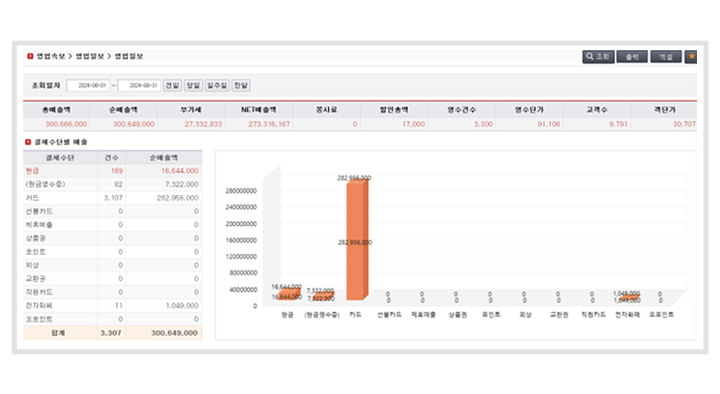Click the 출력 print button
Viewport: 720px width, 394px height.
tap(632, 56)
